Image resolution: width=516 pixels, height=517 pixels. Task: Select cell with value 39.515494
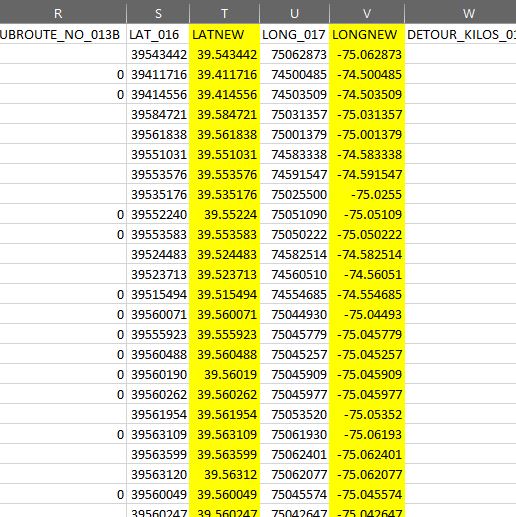[x=224, y=294]
